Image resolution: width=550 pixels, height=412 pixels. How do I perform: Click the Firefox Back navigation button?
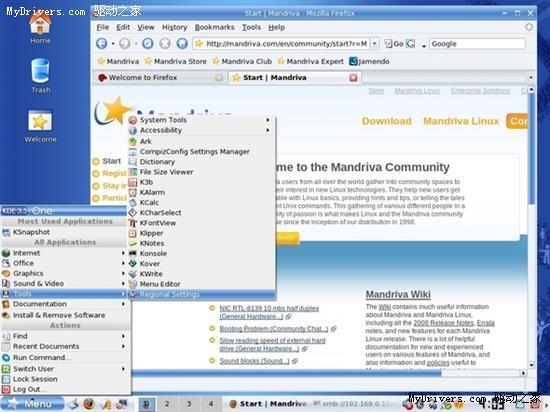click(102, 43)
